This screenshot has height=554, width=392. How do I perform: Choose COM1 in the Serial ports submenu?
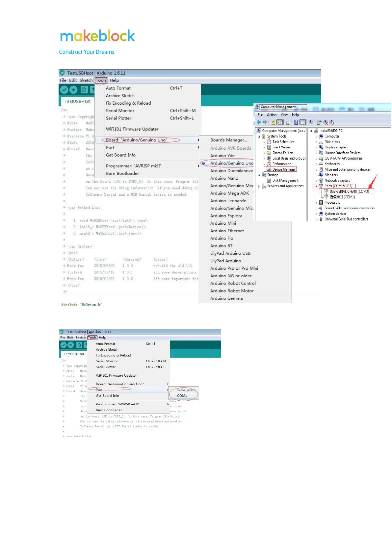coord(184,396)
